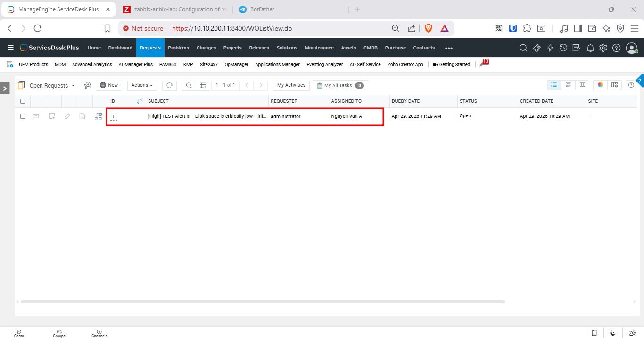The width and height of the screenshot is (644, 338).
Task: Click the refresh request list icon
Action: click(169, 85)
